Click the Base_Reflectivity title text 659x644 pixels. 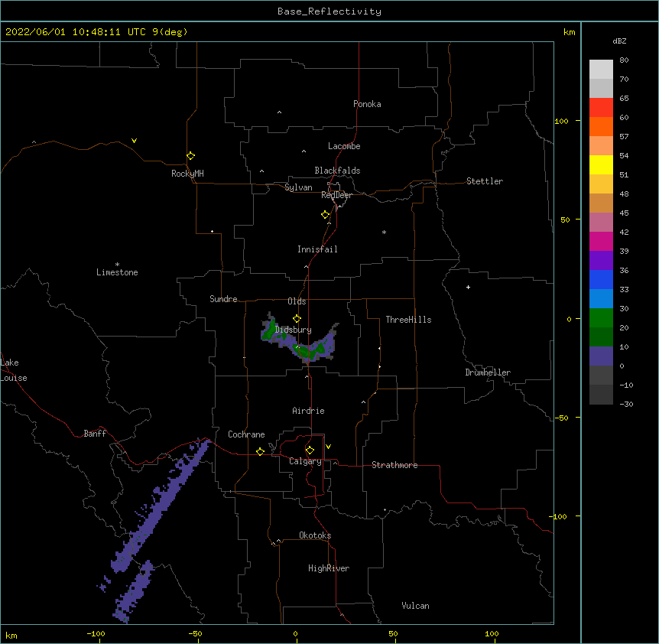[x=329, y=11]
